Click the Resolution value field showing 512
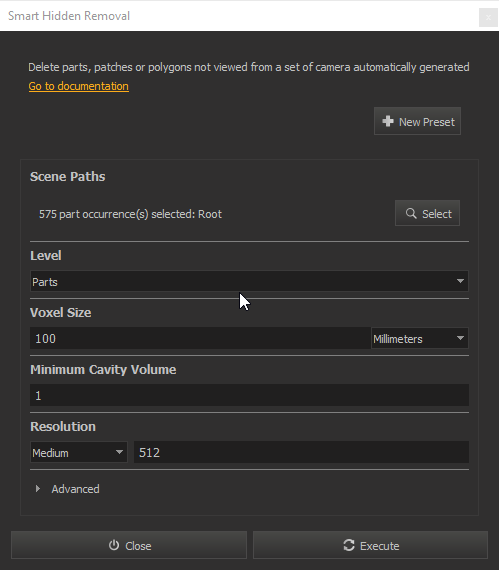This screenshot has width=499, height=570. tap(301, 453)
